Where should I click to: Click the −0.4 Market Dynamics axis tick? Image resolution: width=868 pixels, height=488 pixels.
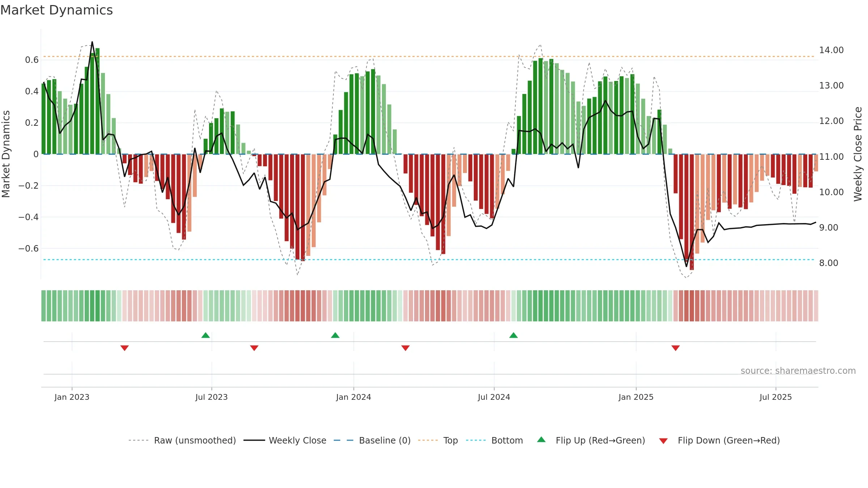click(29, 217)
